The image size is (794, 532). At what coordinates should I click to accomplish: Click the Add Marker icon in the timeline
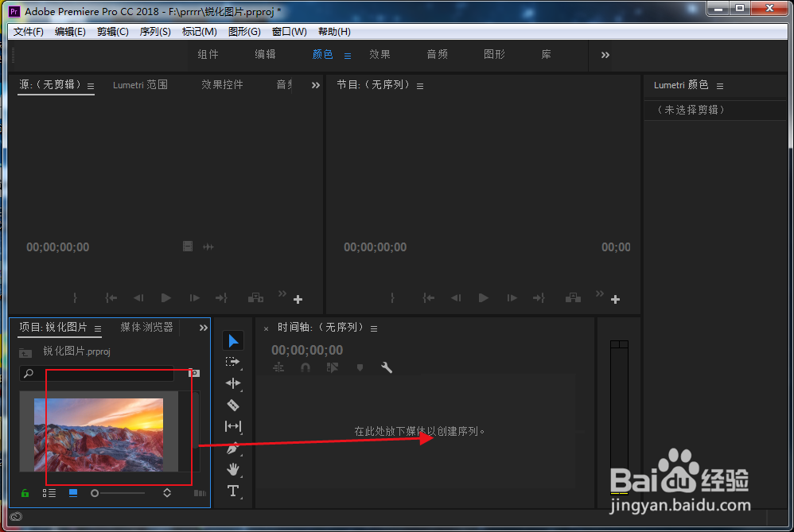(x=360, y=367)
